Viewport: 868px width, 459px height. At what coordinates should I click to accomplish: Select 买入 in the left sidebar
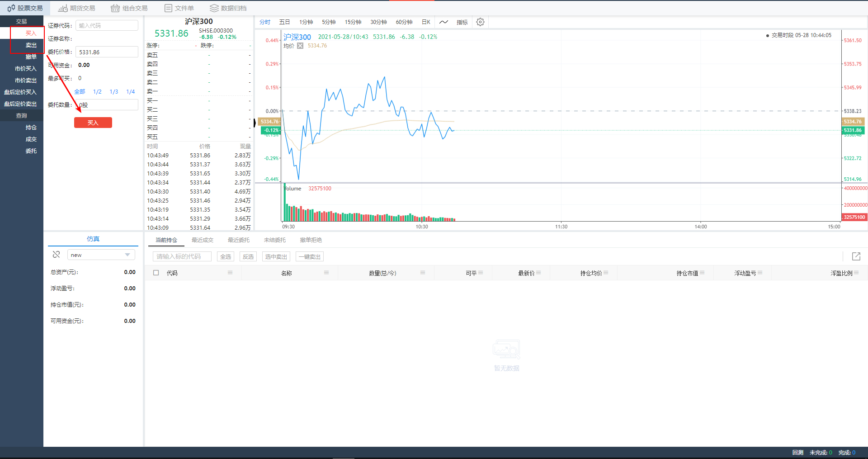(31, 33)
